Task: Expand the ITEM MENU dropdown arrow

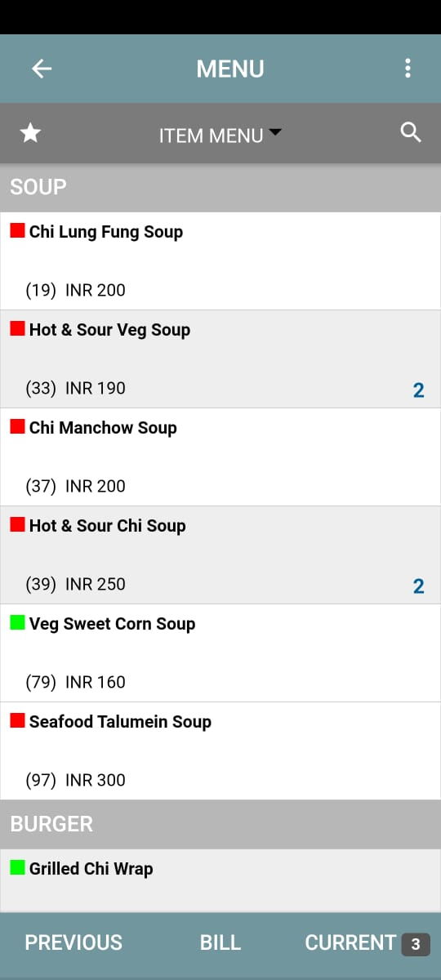Action: [x=274, y=132]
